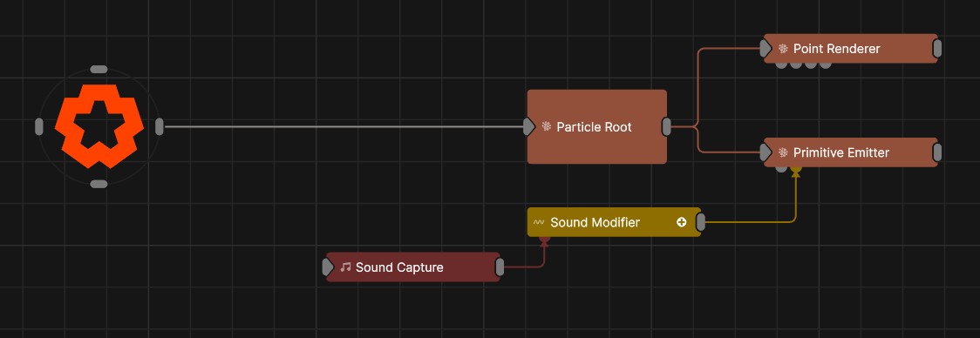Click Sound Capture's right output connector
This screenshot has width=980, height=338.
(500, 267)
